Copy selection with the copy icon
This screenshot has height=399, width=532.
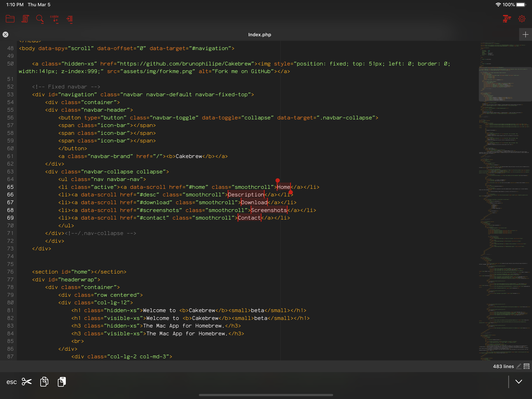(x=44, y=382)
